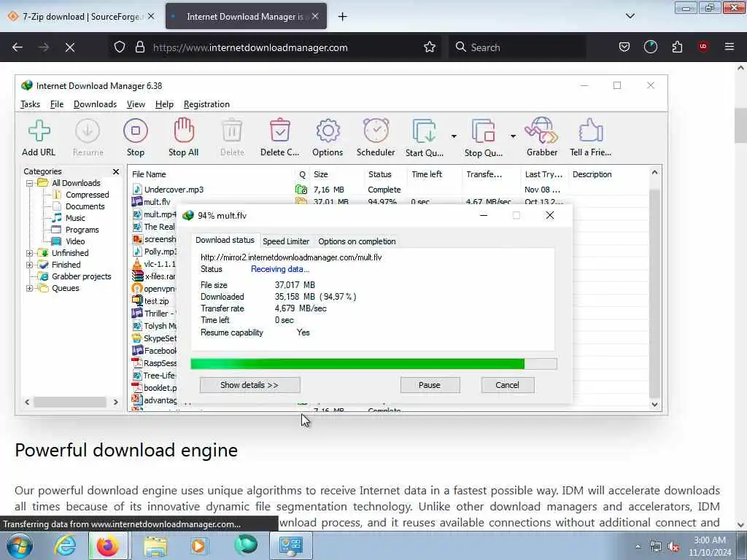747x560 pixels.
Task: Open the Downloads menu
Action: (96, 104)
